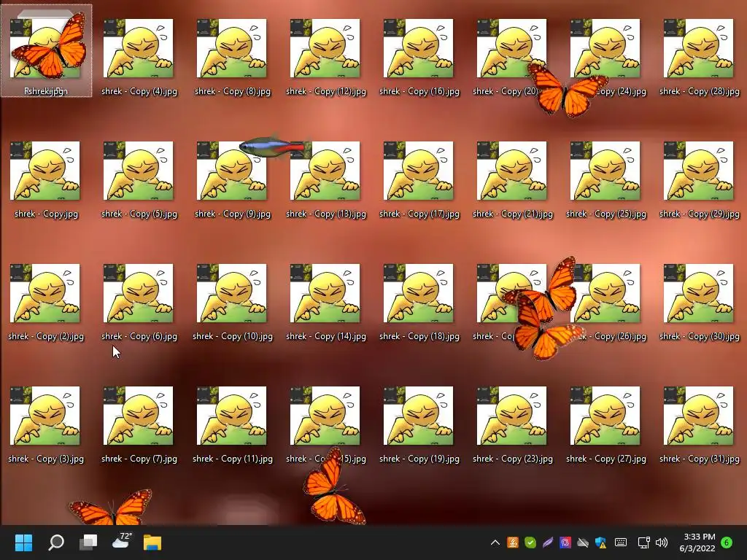Click the orange Java tray icon

click(513, 542)
